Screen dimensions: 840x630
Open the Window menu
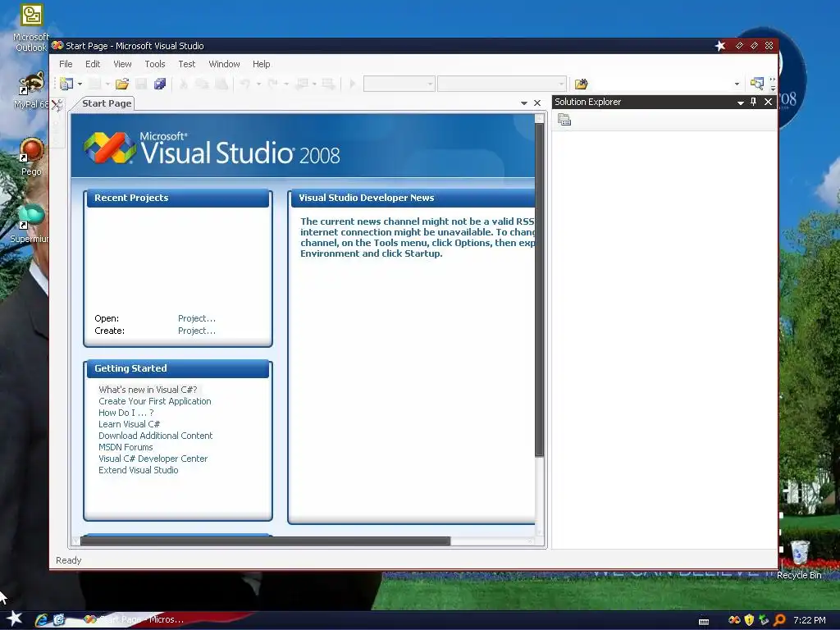point(224,64)
